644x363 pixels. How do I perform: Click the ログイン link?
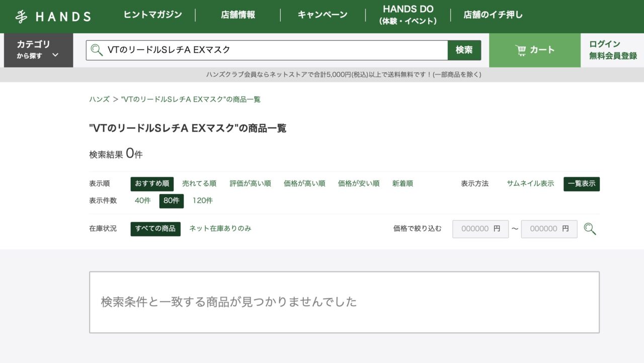click(605, 44)
